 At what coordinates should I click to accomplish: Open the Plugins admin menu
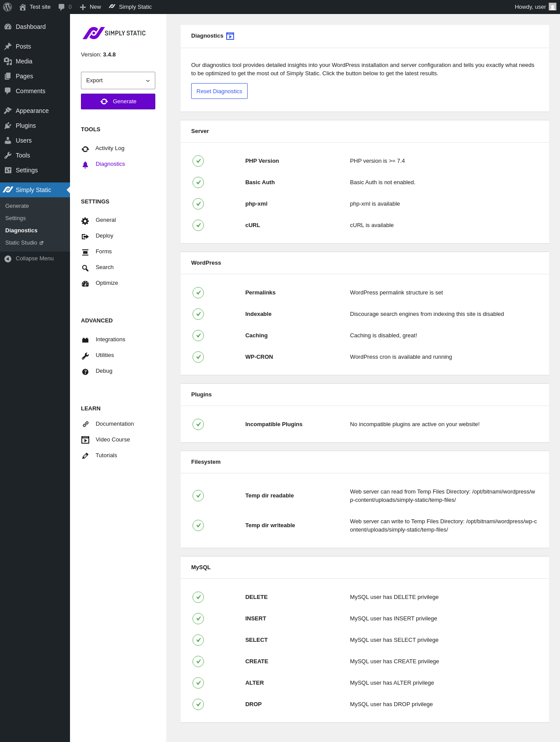25,126
